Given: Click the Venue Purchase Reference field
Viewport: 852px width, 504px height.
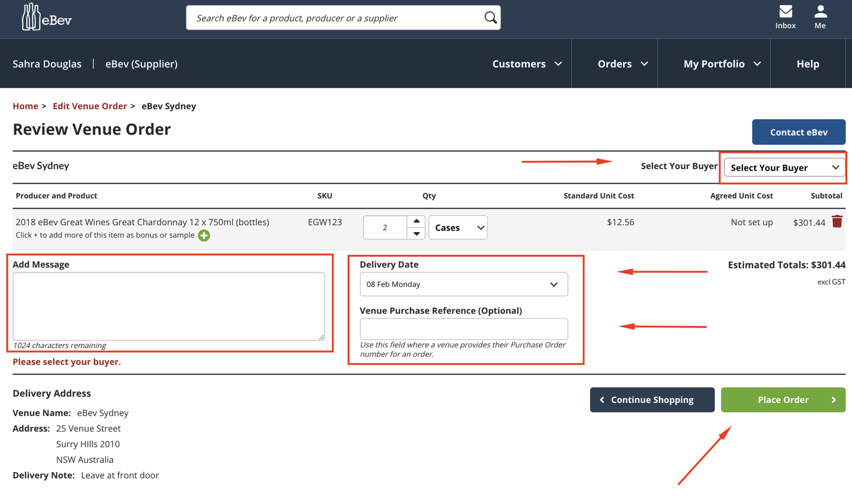Looking at the screenshot, I should [x=463, y=329].
